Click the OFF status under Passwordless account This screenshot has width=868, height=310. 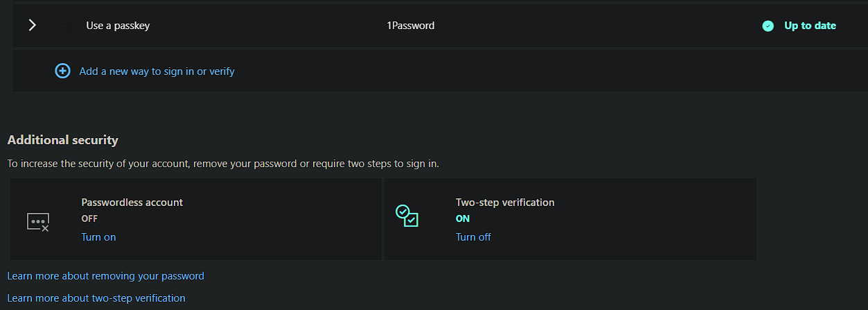tap(89, 218)
